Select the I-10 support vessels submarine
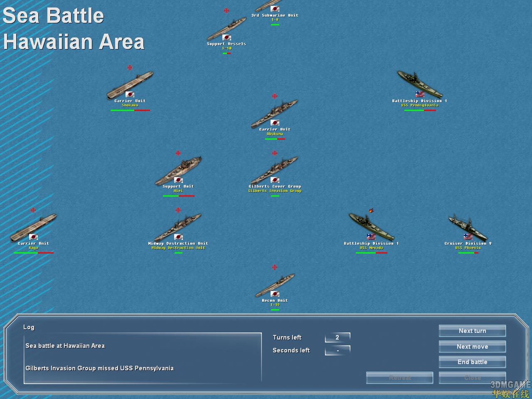Viewport: 532px width, 399px height. [x=227, y=28]
